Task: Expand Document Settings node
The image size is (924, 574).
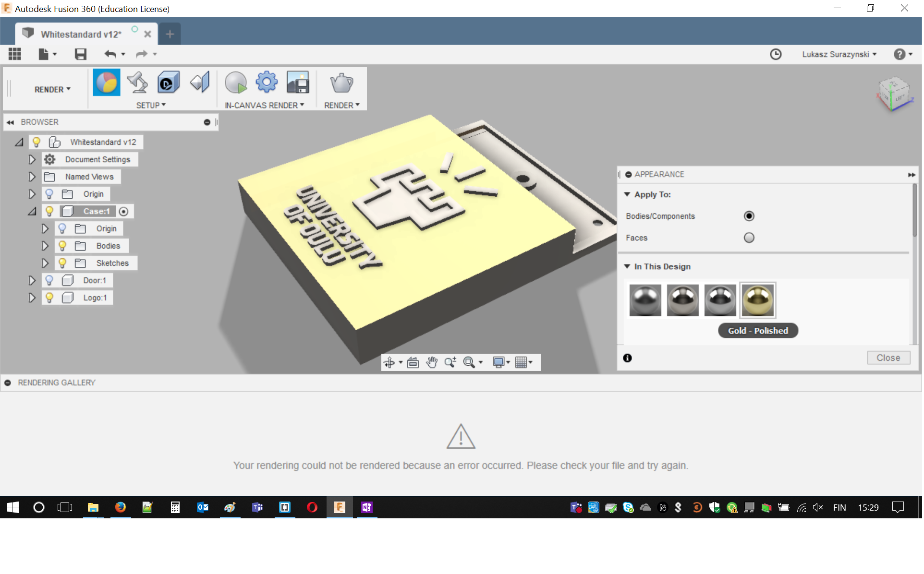Action: point(32,160)
